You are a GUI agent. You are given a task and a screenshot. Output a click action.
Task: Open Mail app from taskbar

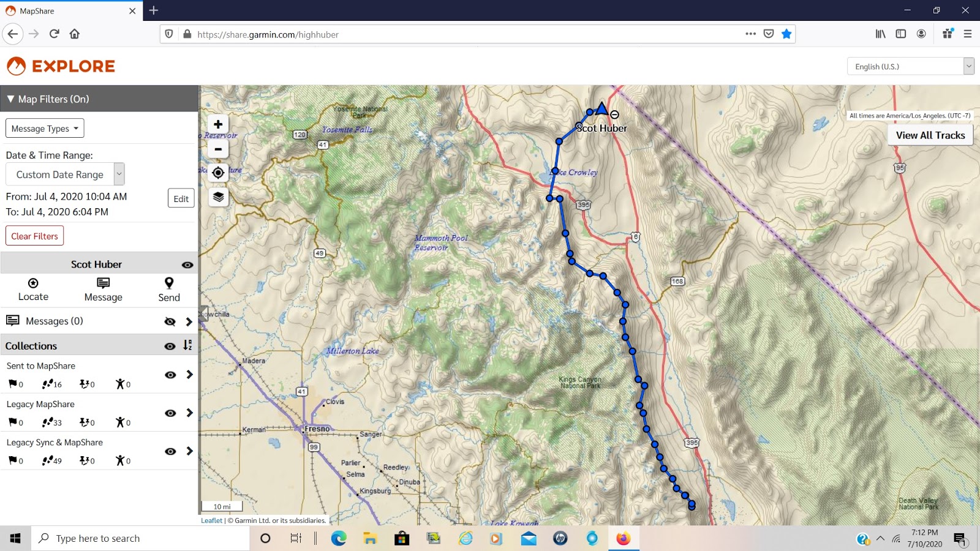pos(529,538)
